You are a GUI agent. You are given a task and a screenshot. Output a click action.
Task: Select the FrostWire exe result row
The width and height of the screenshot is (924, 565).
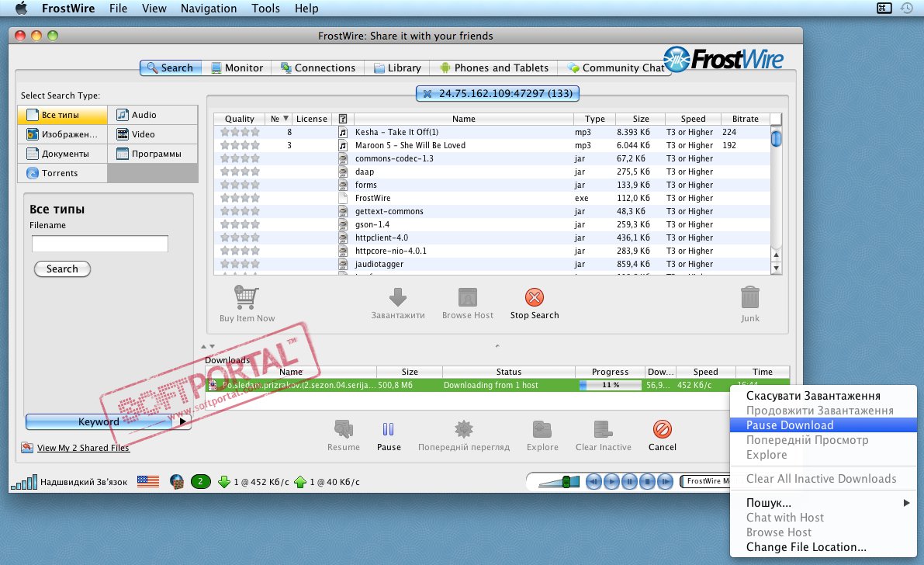[492, 198]
